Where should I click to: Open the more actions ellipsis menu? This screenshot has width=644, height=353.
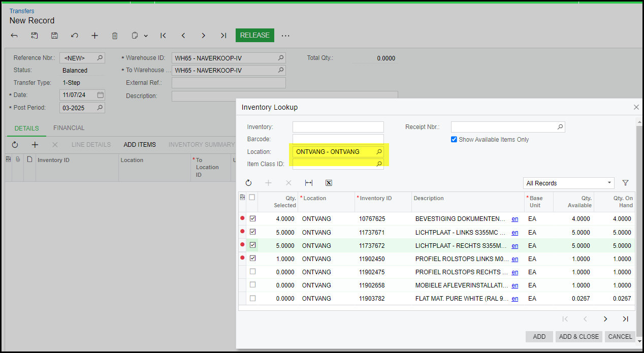coord(285,36)
